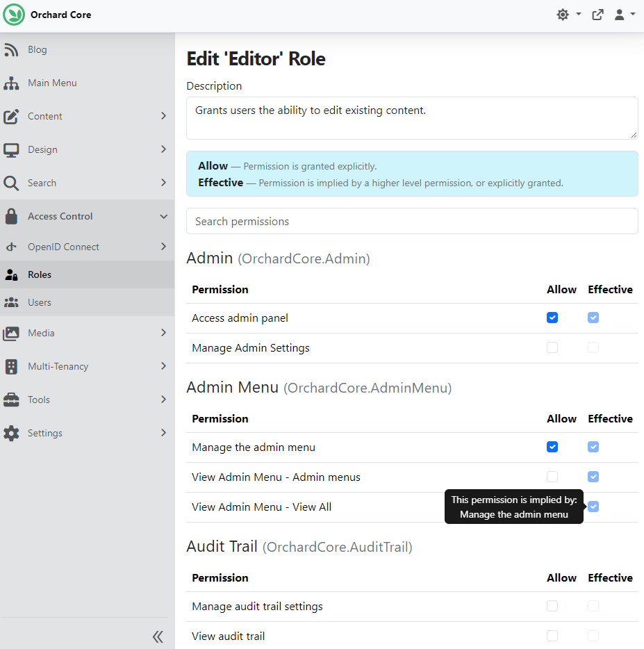
Task: Click Effective checkbox for View Admin Menu - View All
Action: click(x=593, y=507)
